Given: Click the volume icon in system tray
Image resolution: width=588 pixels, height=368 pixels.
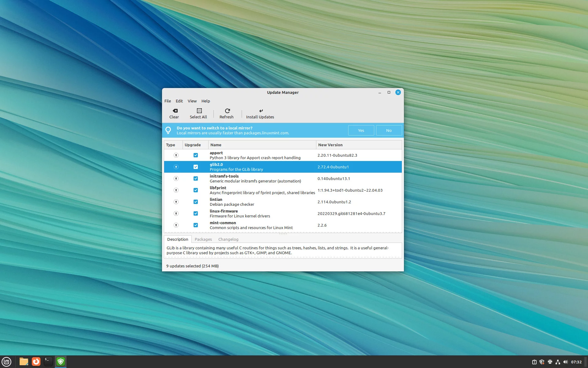Looking at the screenshot, I should coord(565,362).
